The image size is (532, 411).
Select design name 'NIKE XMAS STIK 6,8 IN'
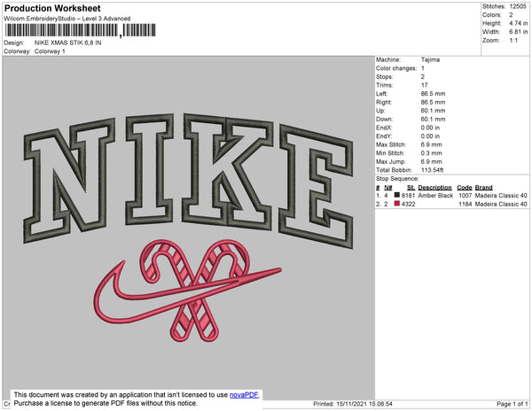[x=68, y=43]
